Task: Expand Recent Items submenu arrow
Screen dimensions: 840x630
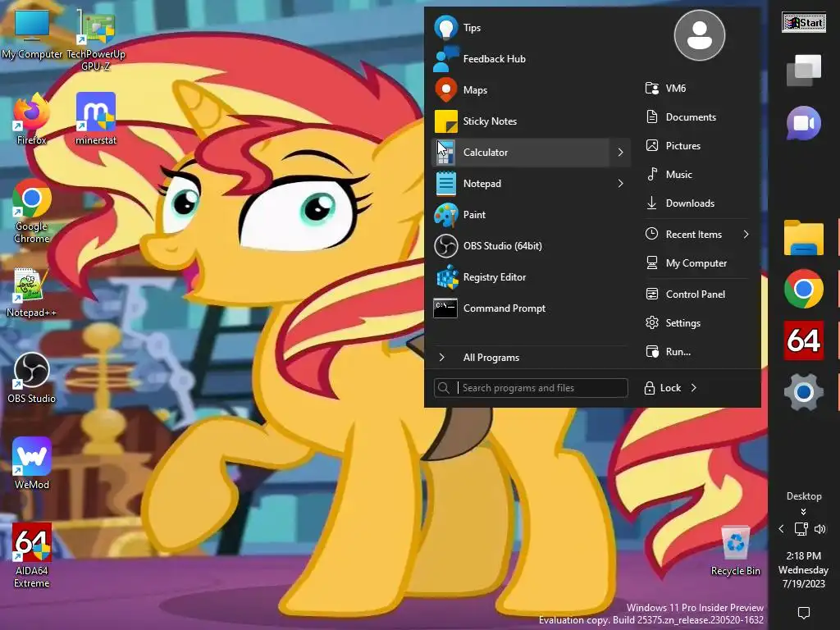Action: click(746, 234)
